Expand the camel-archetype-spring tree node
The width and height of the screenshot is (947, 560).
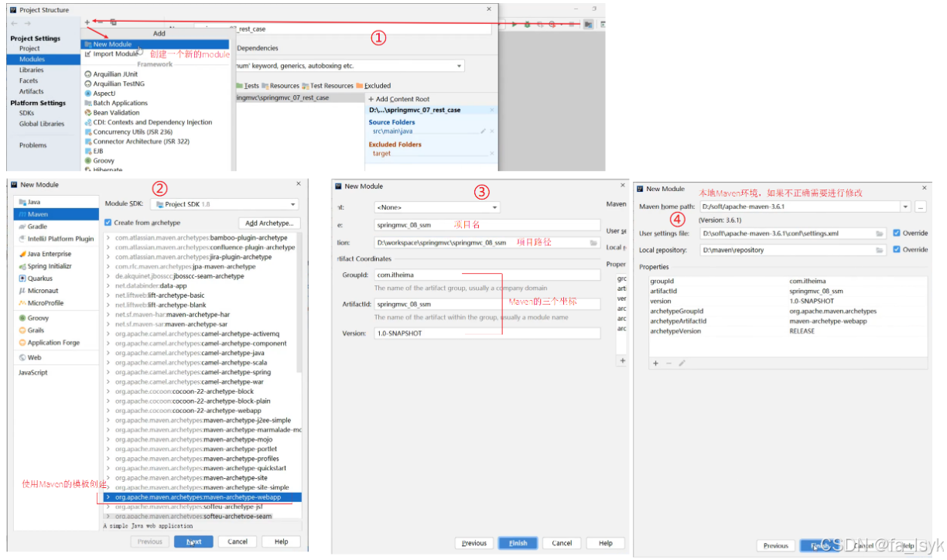(x=108, y=373)
